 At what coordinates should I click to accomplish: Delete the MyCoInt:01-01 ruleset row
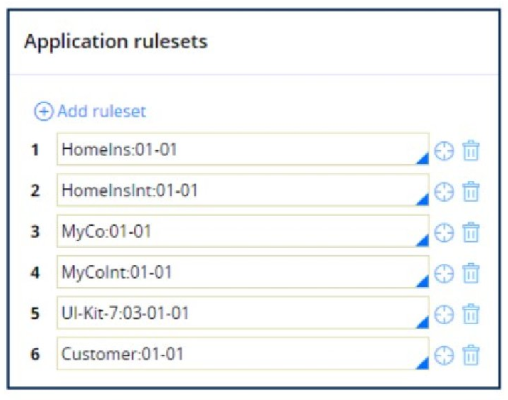pyautogui.click(x=471, y=273)
